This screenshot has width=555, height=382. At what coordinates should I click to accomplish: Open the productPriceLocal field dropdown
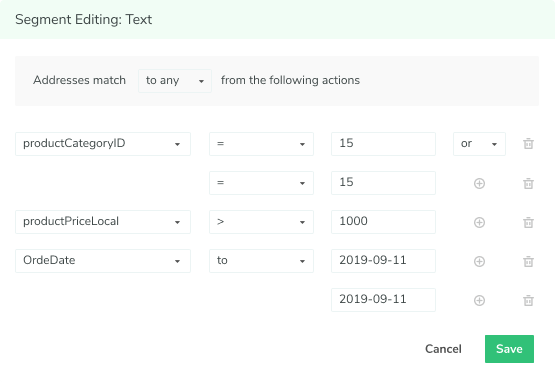pos(103,222)
